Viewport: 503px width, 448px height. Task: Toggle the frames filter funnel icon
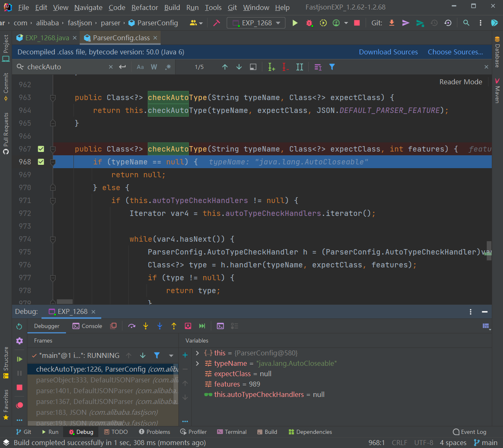pos(156,355)
